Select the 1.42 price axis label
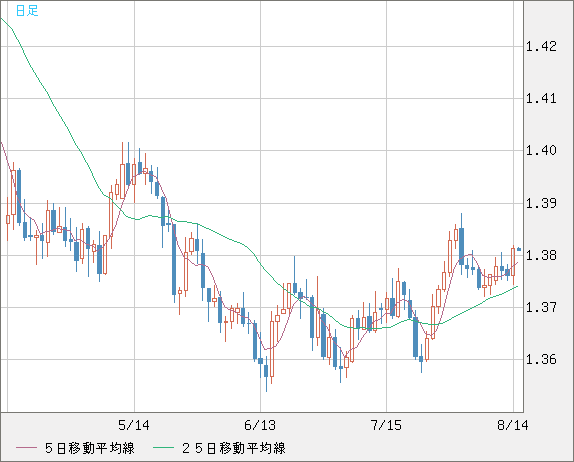Screen dimensions: 574x462 point(541,46)
